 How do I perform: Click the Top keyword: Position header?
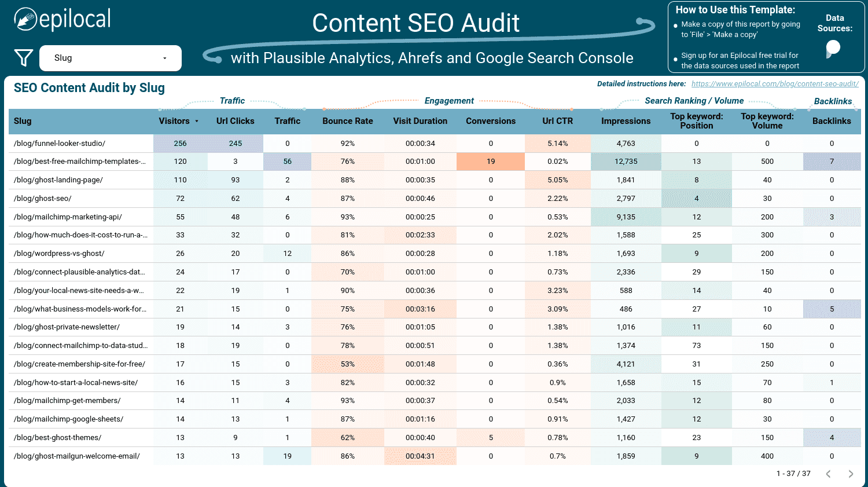[x=697, y=121]
